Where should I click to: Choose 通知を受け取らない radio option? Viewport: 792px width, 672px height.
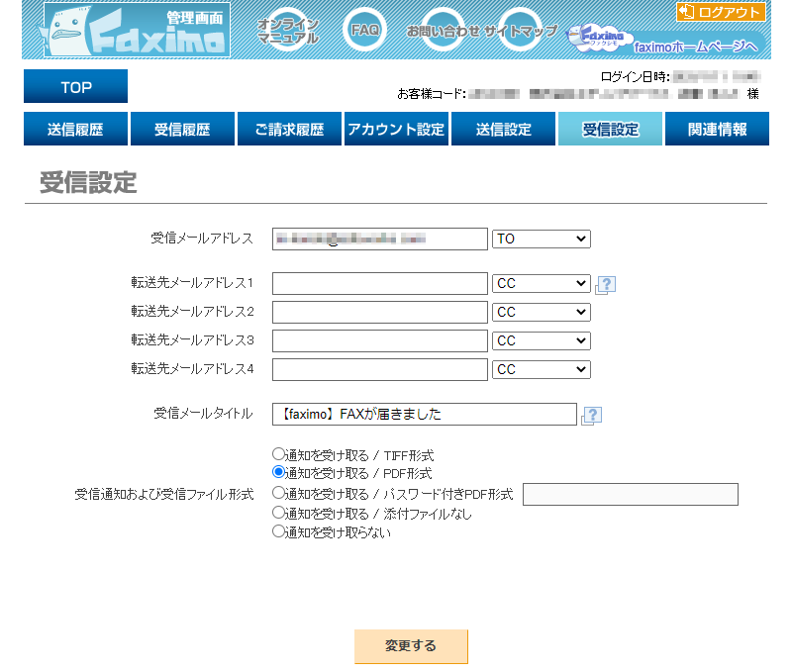pyautogui.click(x=278, y=532)
